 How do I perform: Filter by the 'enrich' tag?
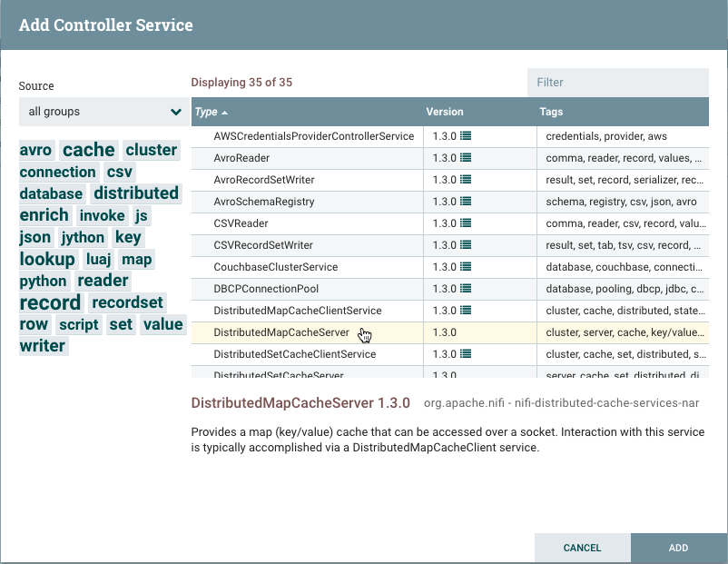coord(44,215)
